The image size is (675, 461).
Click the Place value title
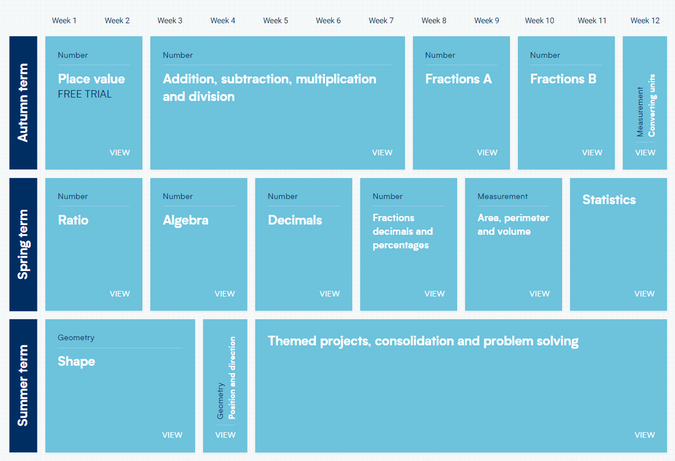[91, 79]
